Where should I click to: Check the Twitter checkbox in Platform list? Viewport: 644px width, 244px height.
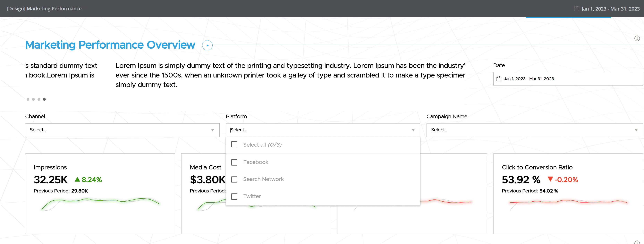(x=234, y=197)
